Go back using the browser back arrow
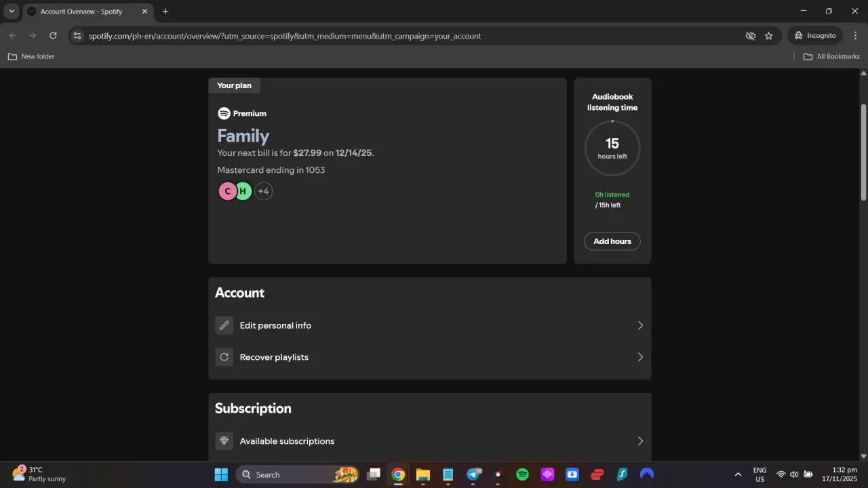The height and width of the screenshot is (488, 868). pyautogui.click(x=12, y=35)
